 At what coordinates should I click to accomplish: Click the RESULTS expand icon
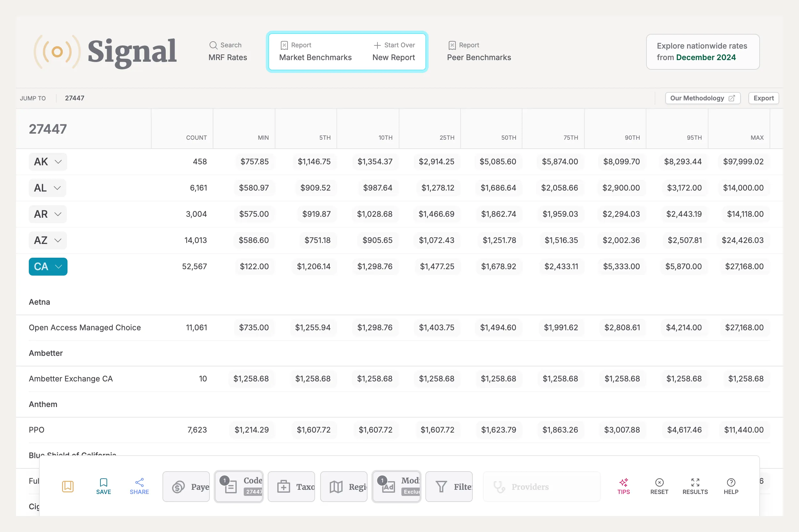tap(695, 482)
